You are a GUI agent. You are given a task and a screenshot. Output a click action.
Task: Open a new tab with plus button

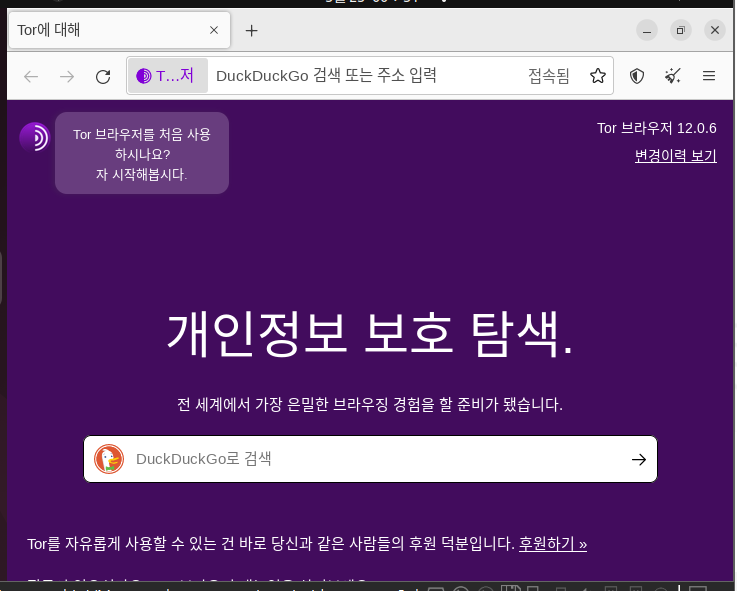(x=251, y=31)
